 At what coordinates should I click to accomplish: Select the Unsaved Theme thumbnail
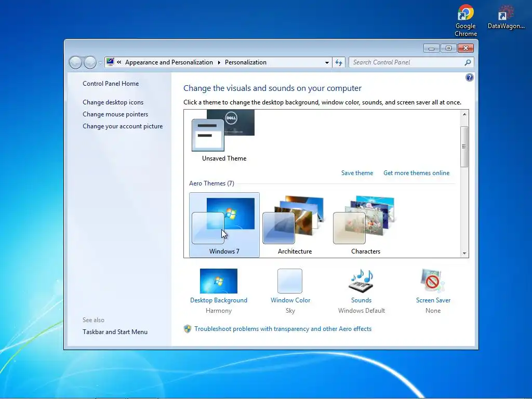(x=224, y=136)
